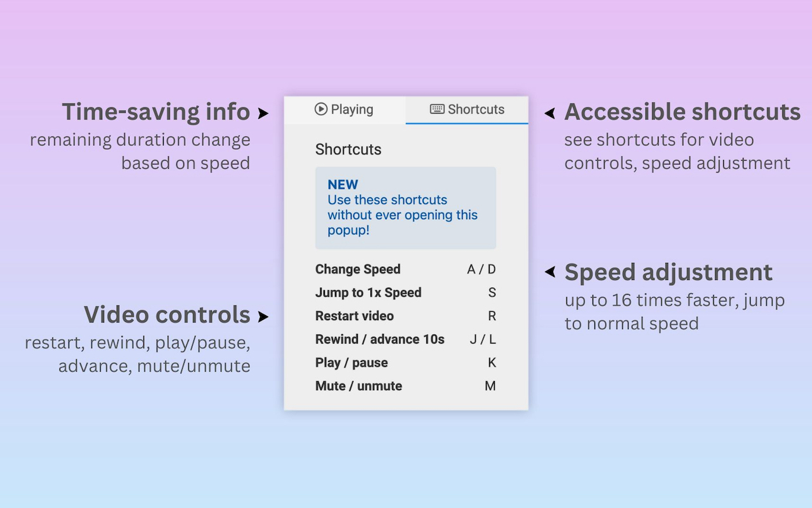Screen dimensions: 812x508
Task: Select the Rewind / advance 10s label
Action: pos(380,339)
